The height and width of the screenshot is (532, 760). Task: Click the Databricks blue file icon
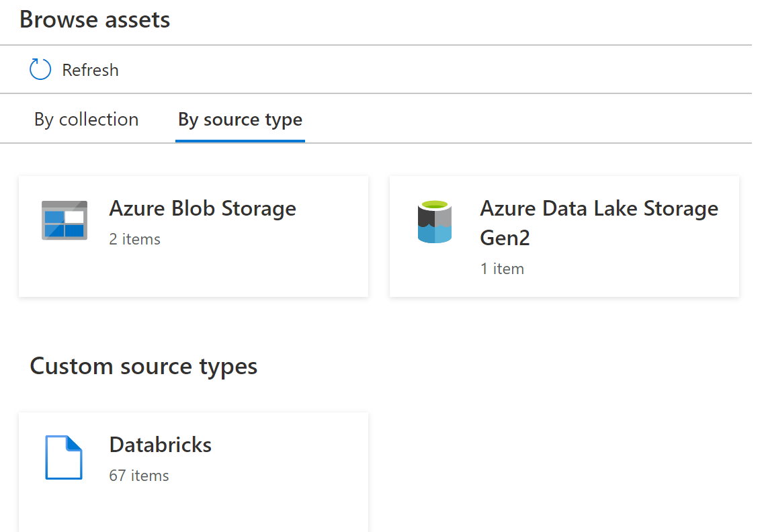(64, 457)
